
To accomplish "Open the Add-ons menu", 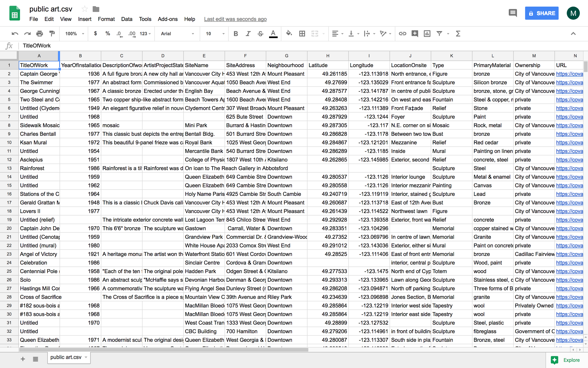I will pyautogui.click(x=167, y=19).
